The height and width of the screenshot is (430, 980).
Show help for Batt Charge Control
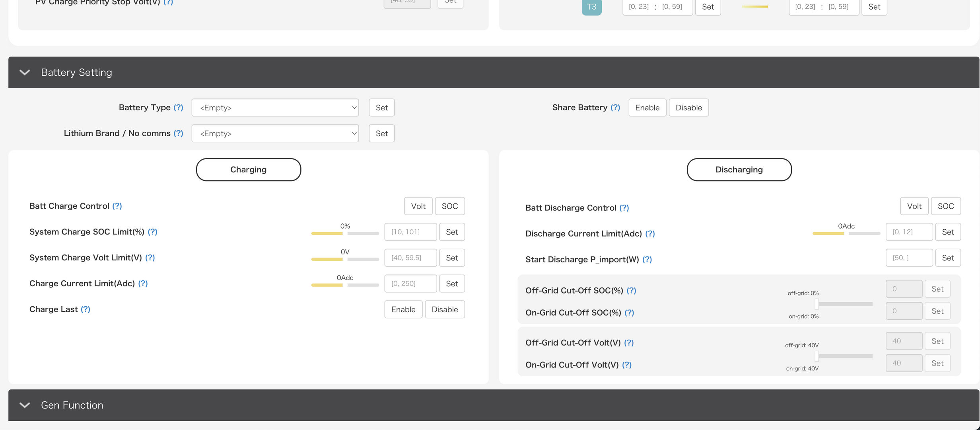coord(117,206)
